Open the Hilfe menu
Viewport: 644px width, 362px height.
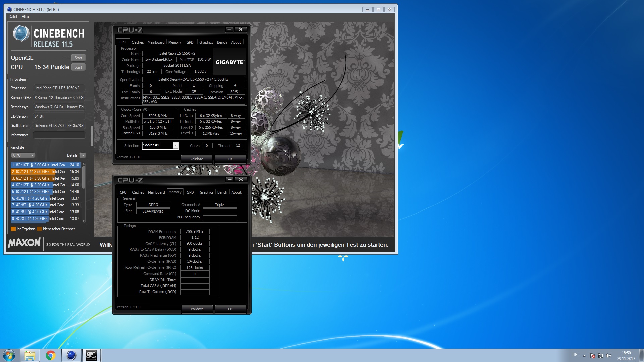(x=25, y=17)
